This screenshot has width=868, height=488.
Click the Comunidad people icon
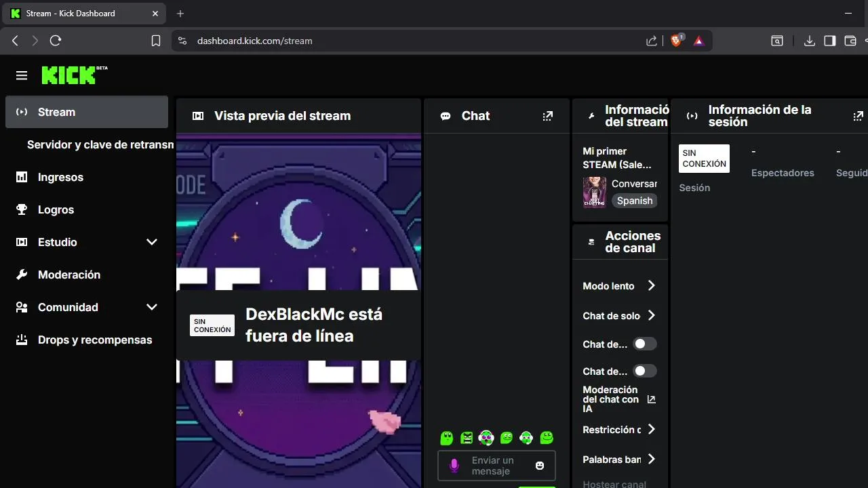pyautogui.click(x=22, y=307)
